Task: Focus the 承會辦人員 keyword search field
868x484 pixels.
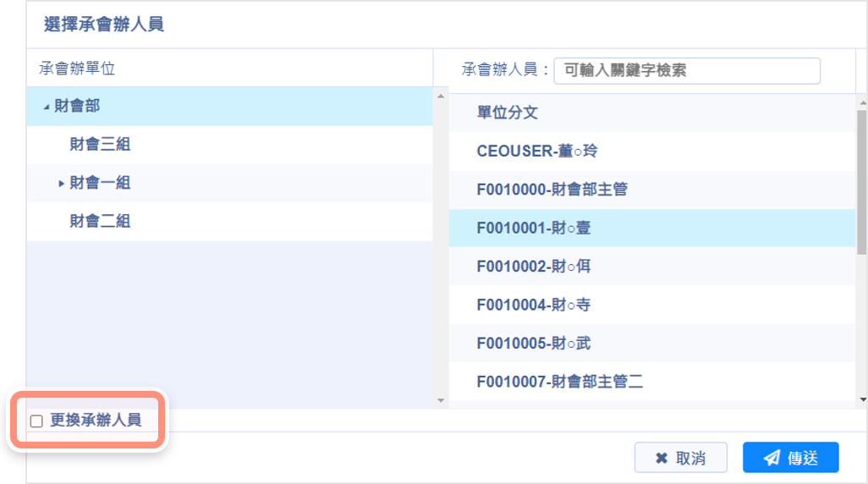Action: [x=686, y=70]
